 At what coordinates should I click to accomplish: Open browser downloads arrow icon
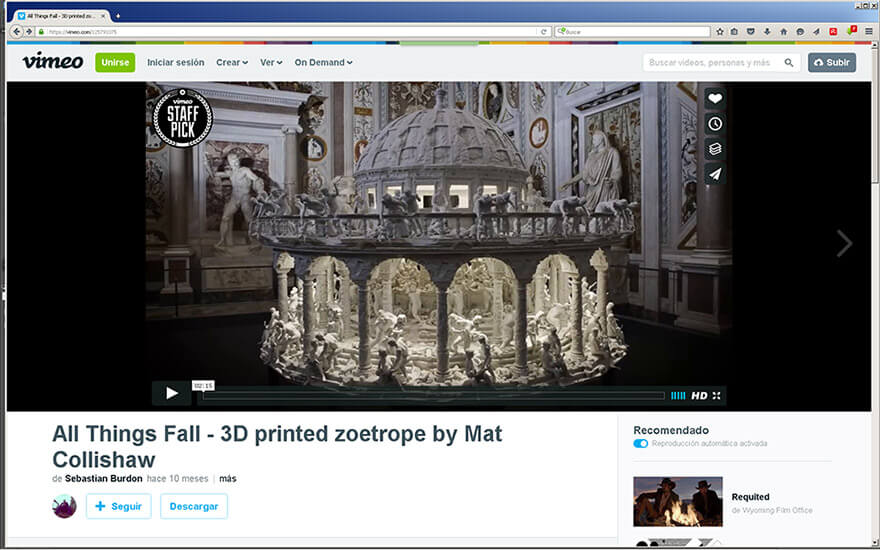(767, 32)
